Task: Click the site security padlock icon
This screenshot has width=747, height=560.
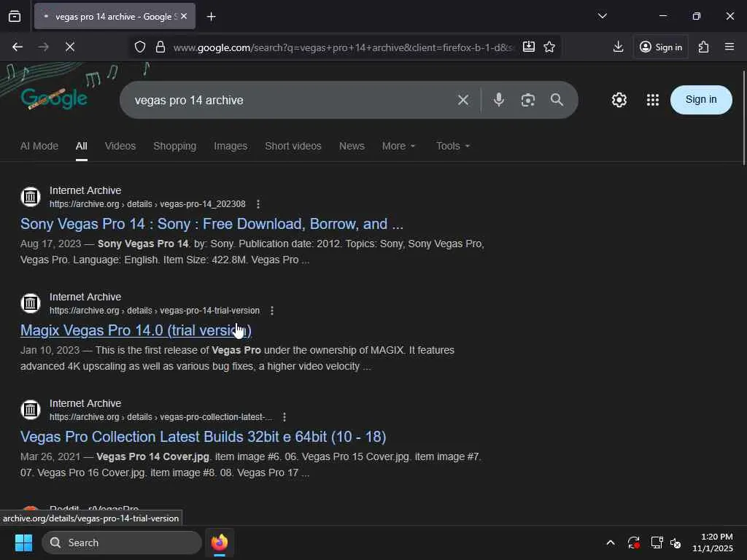Action: pyautogui.click(x=160, y=47)
